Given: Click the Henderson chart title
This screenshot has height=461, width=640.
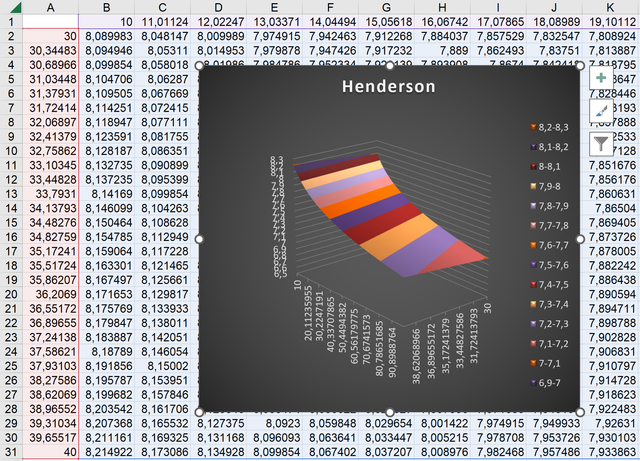Looking at the screenshot, I should click(389, 87).
